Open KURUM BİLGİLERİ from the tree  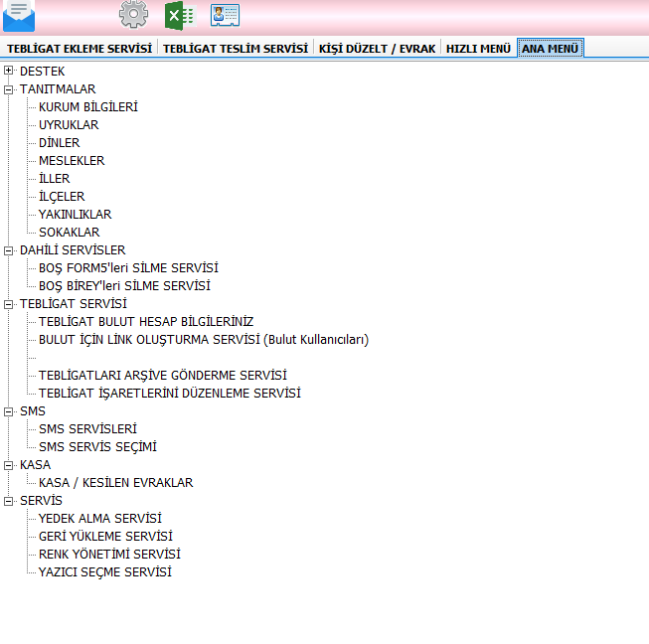87,107
